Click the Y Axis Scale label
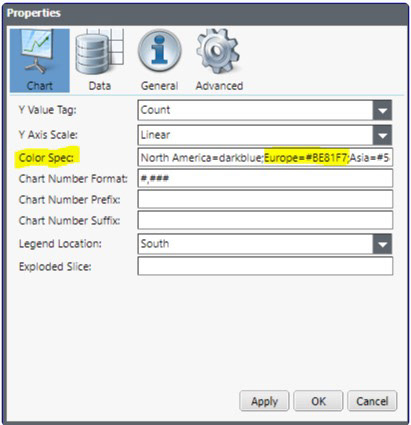The width and height of the screenshot is (411, 425). point(48,135)
